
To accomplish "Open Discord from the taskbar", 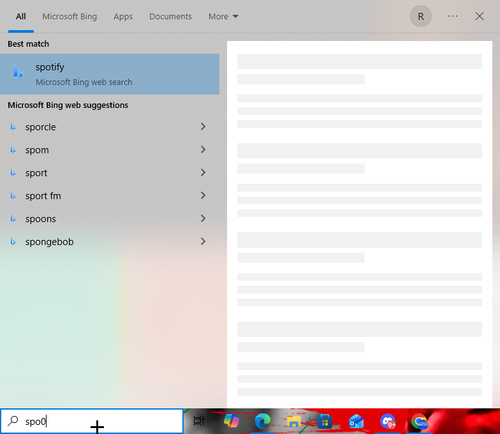I will pos(388,422).
